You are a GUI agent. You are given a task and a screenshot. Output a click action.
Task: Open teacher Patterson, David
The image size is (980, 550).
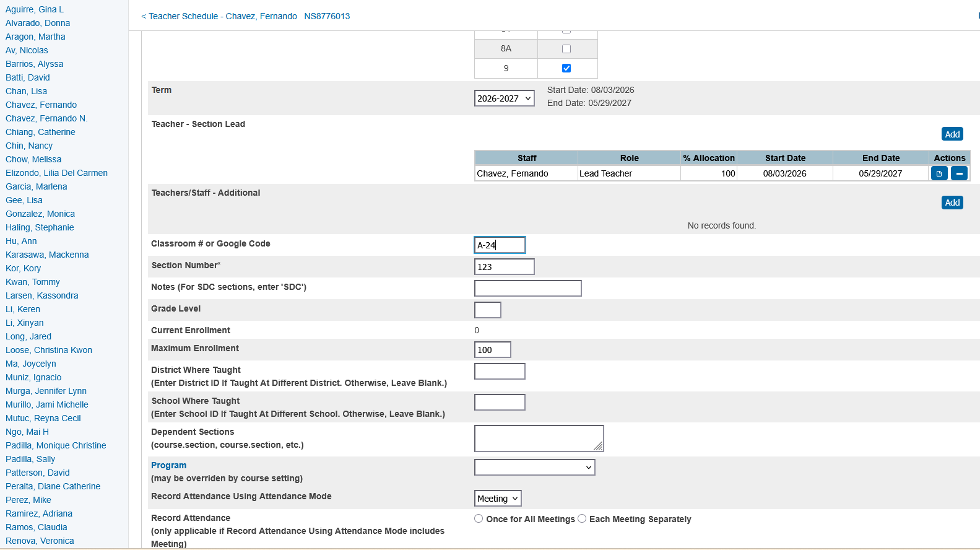click(x=38, y=473)
